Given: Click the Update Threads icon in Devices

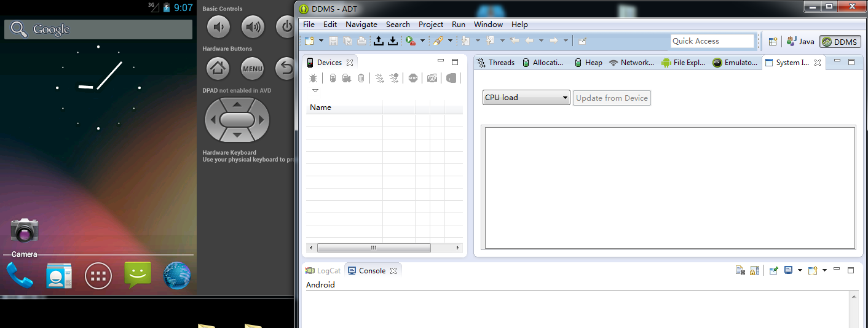Looking at the screenshot, I should (x=379, y=78).
